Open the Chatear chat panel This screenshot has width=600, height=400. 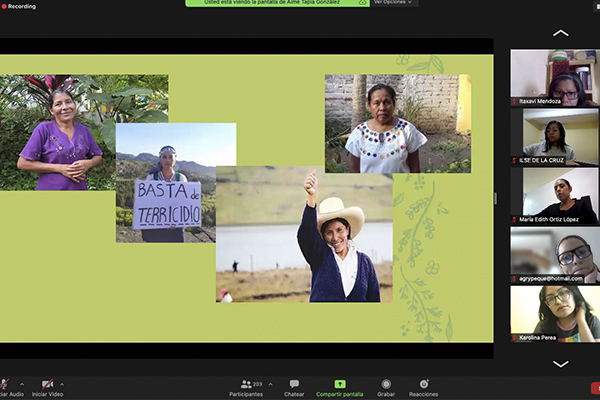294,387
